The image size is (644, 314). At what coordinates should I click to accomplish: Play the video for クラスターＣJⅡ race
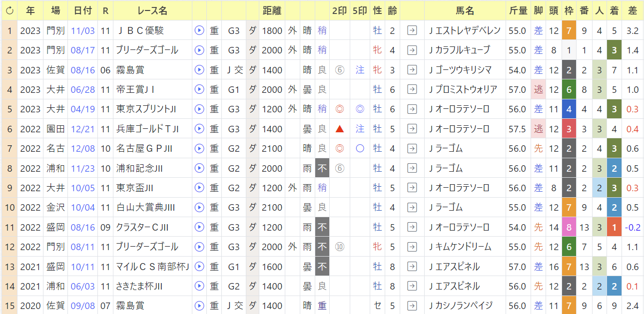click(x=199, y=227)
